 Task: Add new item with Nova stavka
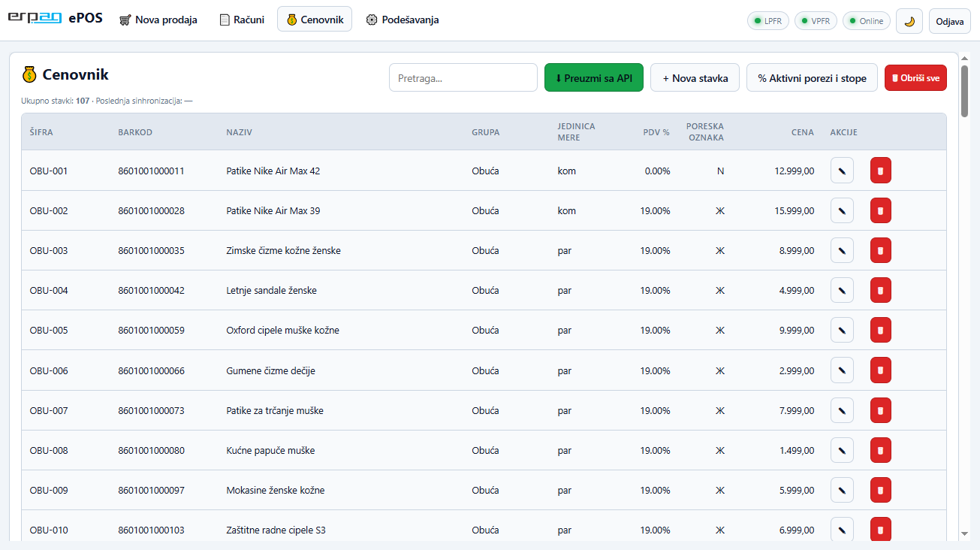pos(695,77)
